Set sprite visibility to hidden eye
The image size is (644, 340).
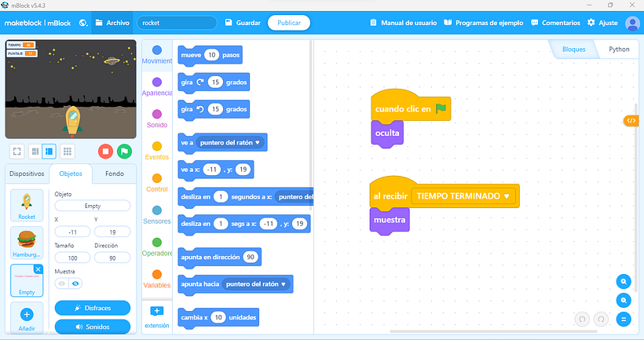tap(61, 283)
